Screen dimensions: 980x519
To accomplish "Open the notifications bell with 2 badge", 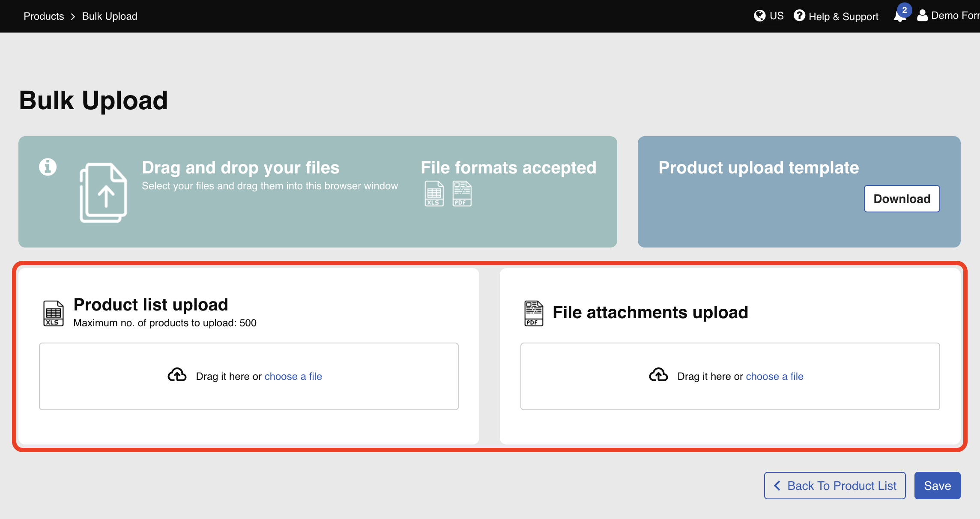I will [900, 15].
